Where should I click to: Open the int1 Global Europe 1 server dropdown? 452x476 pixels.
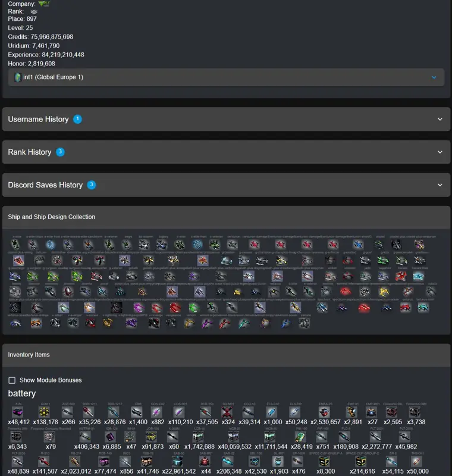tap(227, 77)
